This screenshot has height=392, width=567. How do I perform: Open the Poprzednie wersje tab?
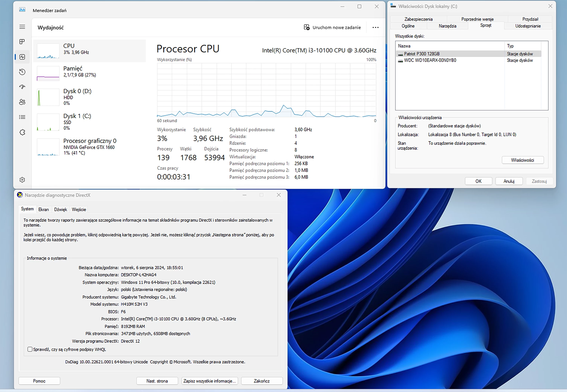click(477, 19)
